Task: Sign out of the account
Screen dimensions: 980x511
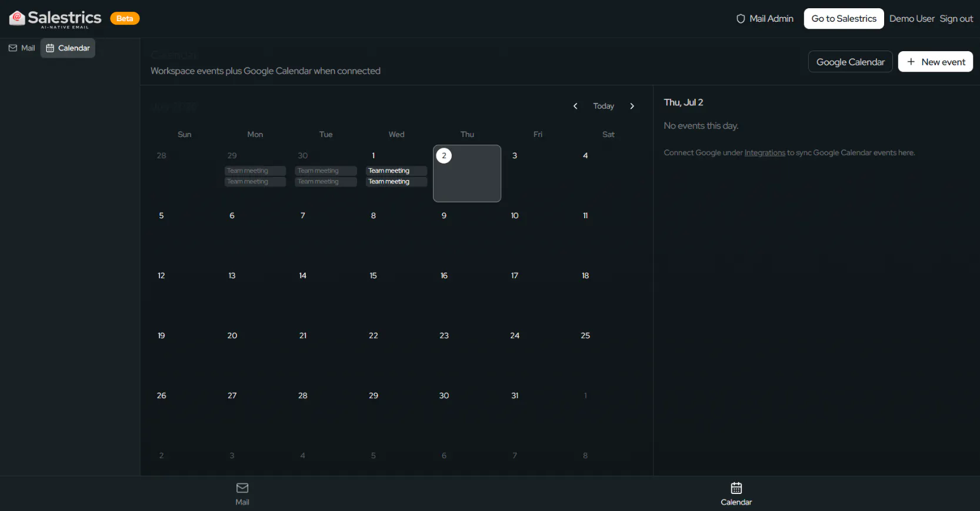Action: tap(956, 19)
